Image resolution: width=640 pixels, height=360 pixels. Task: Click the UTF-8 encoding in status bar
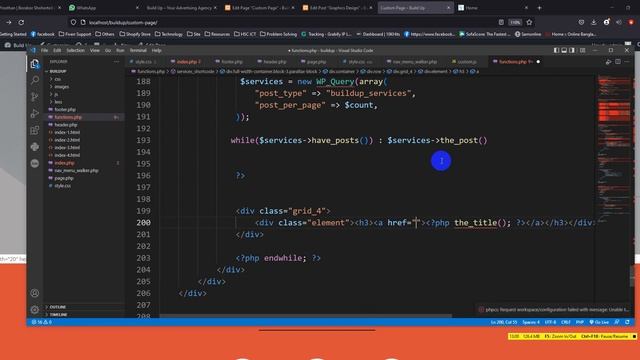click(x=550, y=322)
